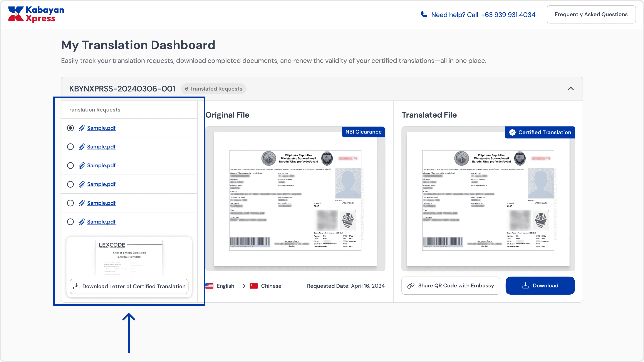Click the 6 Translated Requests badge
The image size is (644, 362).
(213, 89)
